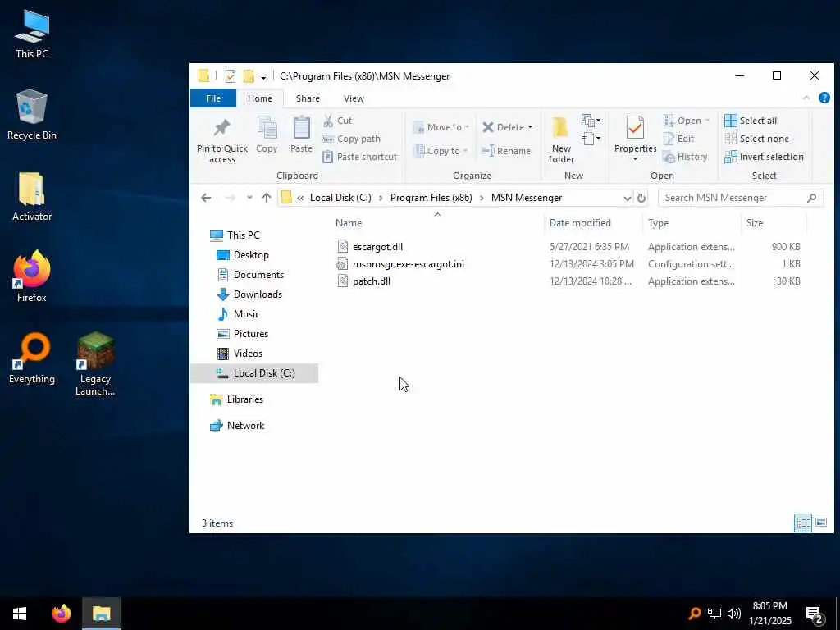This screenshot has height=630, width=840.
Task: Open the Copy to dropdown
Action: pyautogui.click(x=441, y=151)
